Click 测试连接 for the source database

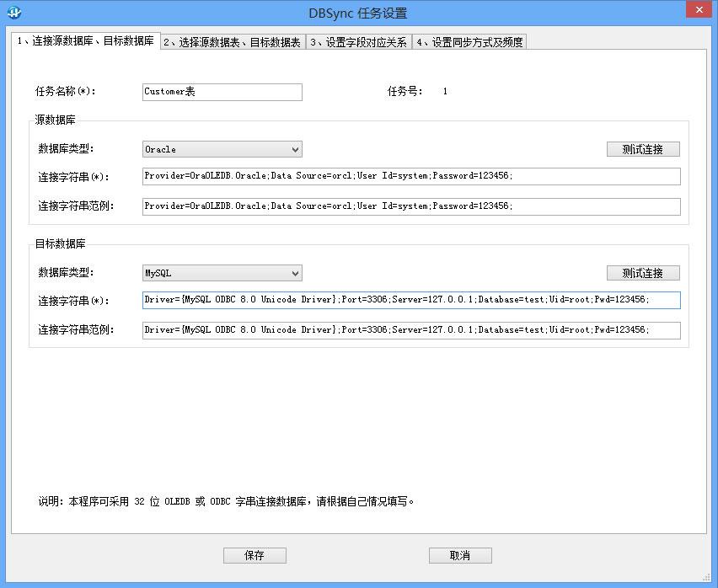[643, 148]
